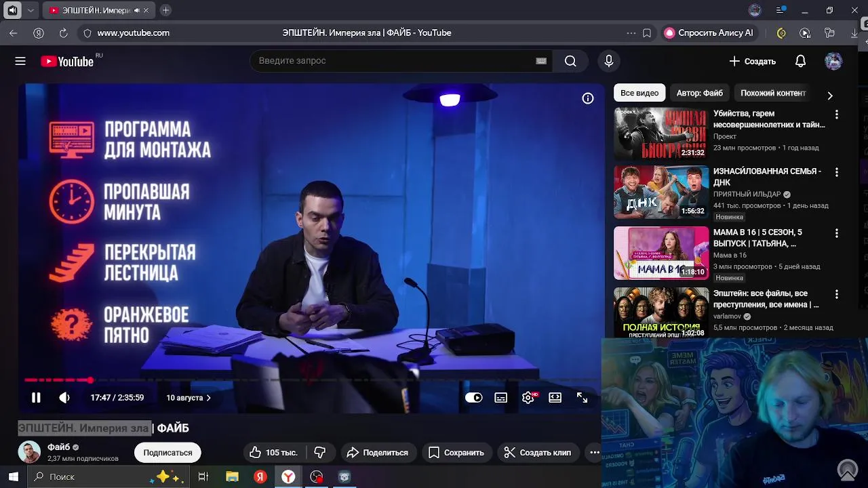Enter fullscreen mode
Viewport: 868px width, 488px height.
582,398
